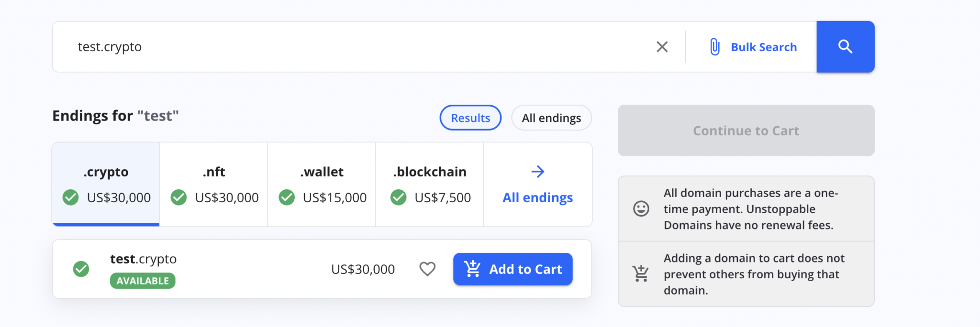This screenshot has width=980, height=327.
Task: Click the green check icon under .wallet
Action: pyautogui.click(x=287, y=197)
